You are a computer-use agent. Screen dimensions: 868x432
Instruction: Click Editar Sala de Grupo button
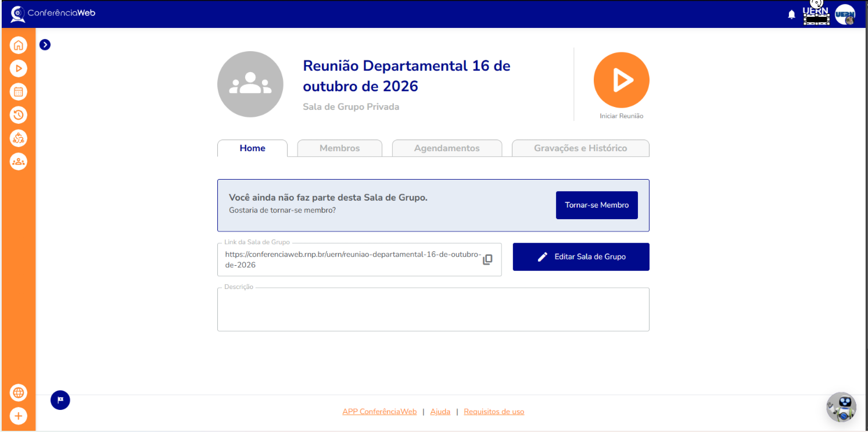(x=581, y=257)
